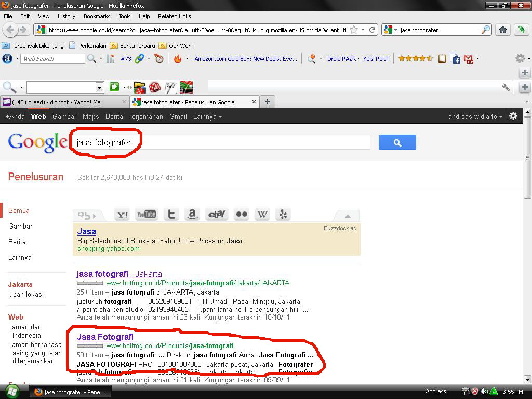Viewport: 532px width, 399px height.
Task: Click the toolbar options gear icon
Action: point(520,58)
